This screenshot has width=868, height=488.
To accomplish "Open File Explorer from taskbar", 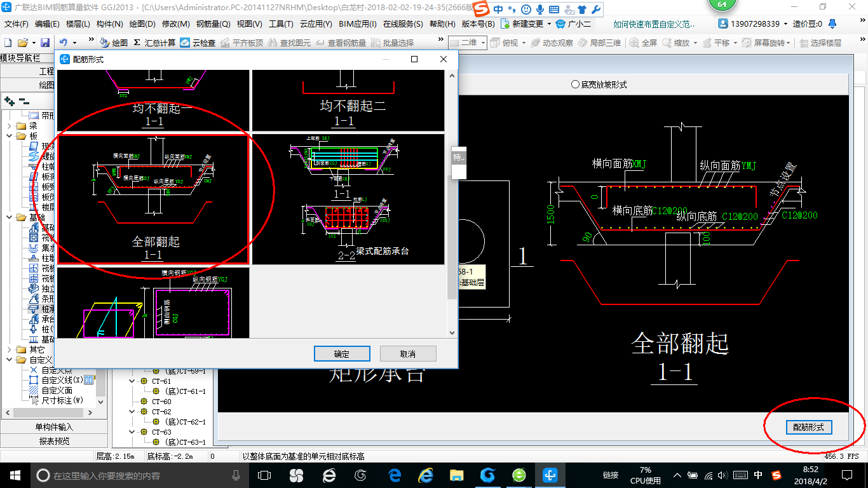I will coord(456,475).
